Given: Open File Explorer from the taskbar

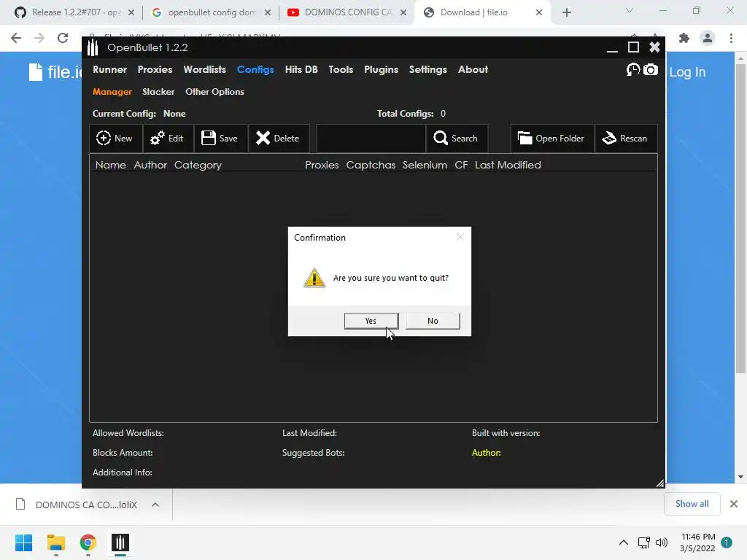Looking at the screenshot, I should click(55, 542).
